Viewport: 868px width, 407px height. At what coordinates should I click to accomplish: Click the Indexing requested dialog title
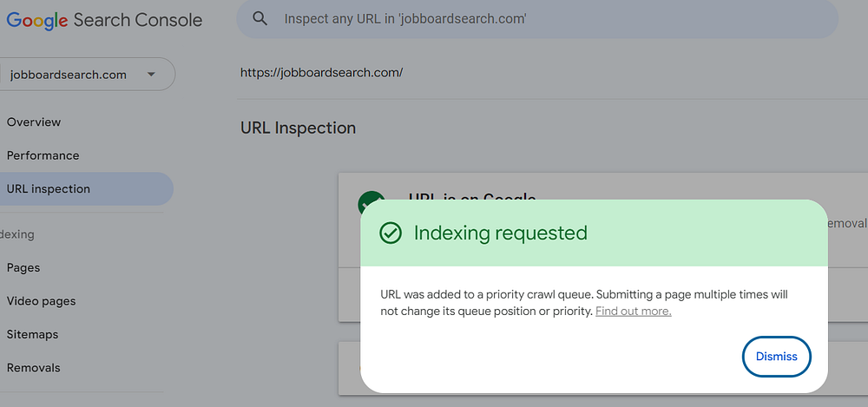pos(500,233)
